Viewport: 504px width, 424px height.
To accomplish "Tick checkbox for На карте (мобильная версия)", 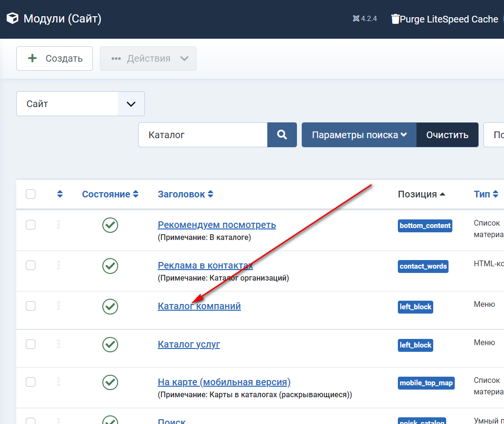I will [31, 381].
